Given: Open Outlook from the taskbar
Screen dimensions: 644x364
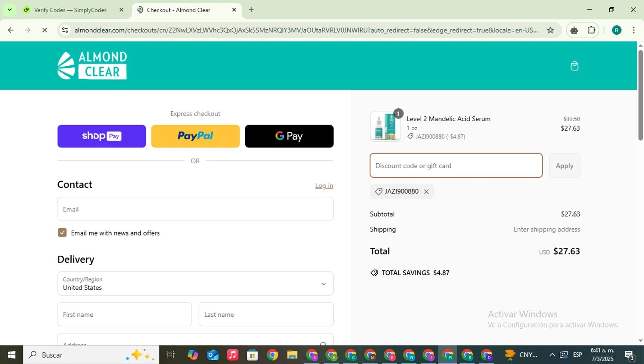Looking at the screenshot, I should (x=213, y=355).
